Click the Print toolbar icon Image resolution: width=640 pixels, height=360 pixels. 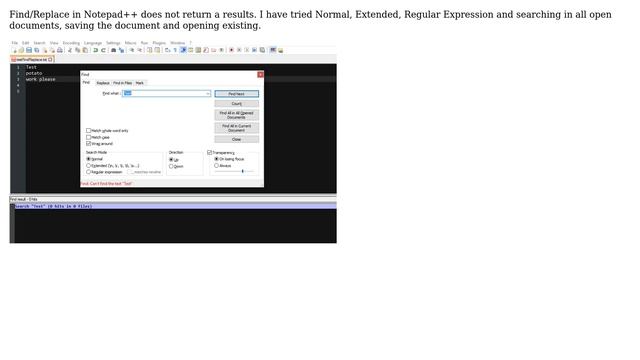click(x=60, y=50)
